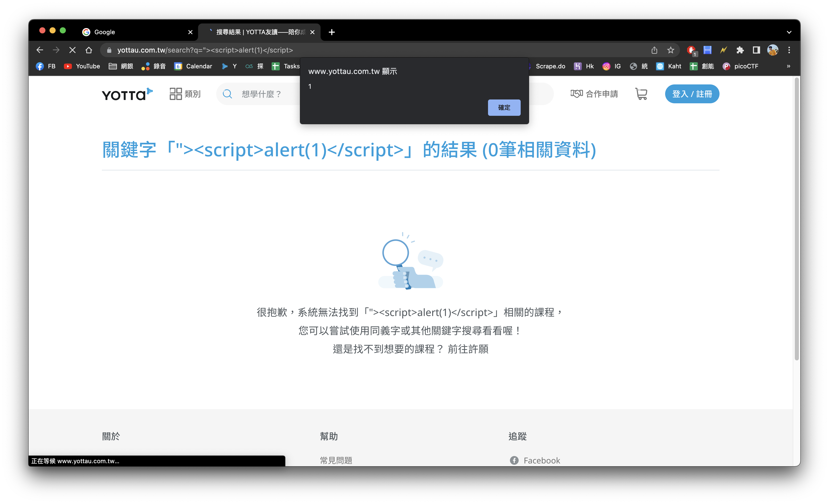Viewport: 829px width, 504px height.
Task: Select the YOTTA search results tab
Action: click(x=259, y=32)
